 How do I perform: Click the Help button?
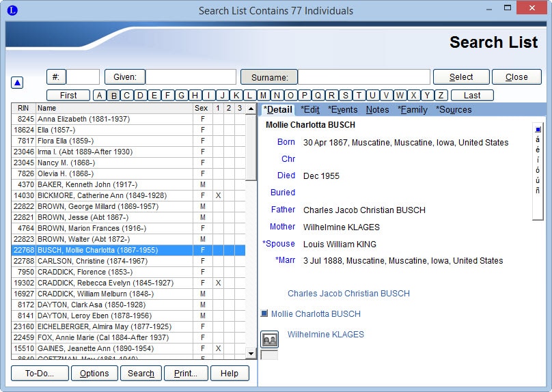click(230, 374)
